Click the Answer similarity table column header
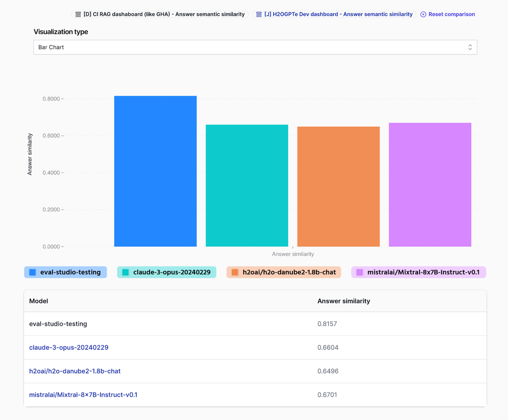The height and width of the screenshot is (420, 508). (x=343, y=301)
